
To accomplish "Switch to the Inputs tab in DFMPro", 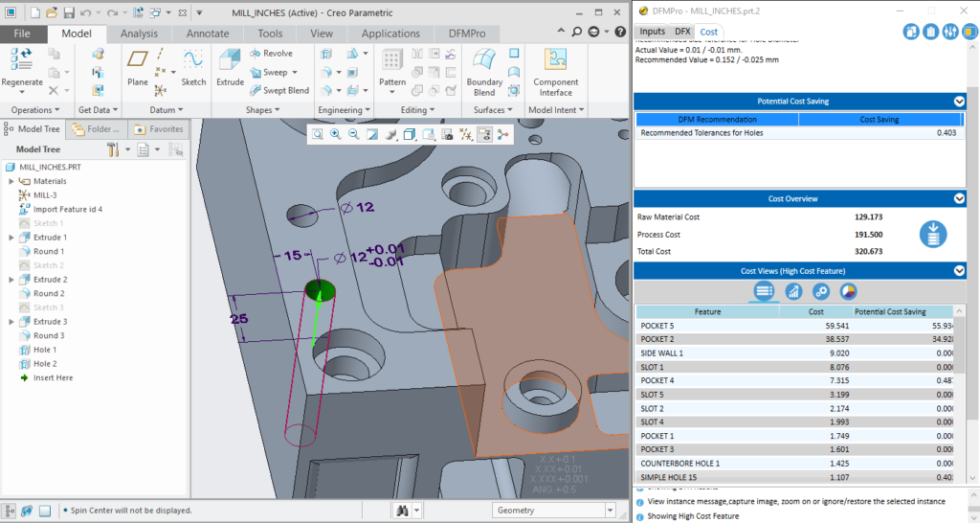I will [x=652, y=32].
